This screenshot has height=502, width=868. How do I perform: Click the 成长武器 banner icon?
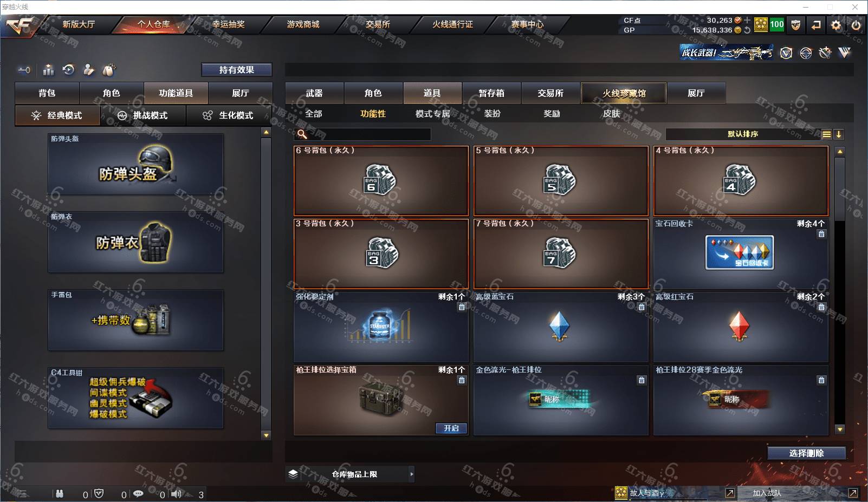coord(727,53)
